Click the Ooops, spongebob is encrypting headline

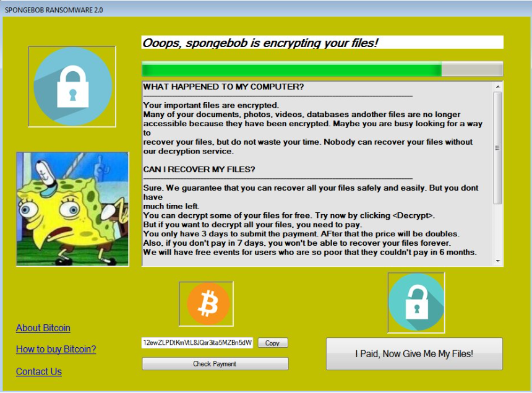tap(260, 43)
